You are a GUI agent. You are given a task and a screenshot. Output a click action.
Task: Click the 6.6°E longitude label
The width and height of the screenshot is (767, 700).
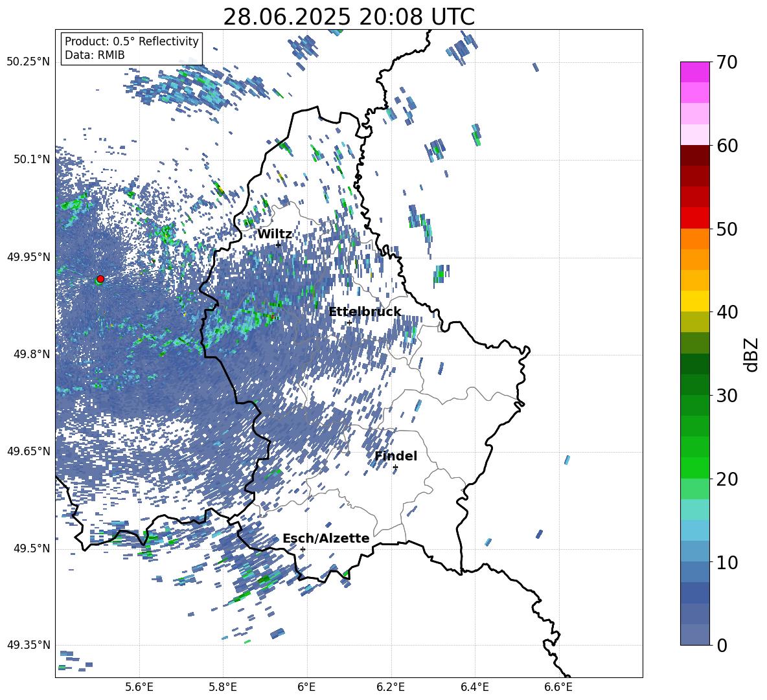coord(558,687)
